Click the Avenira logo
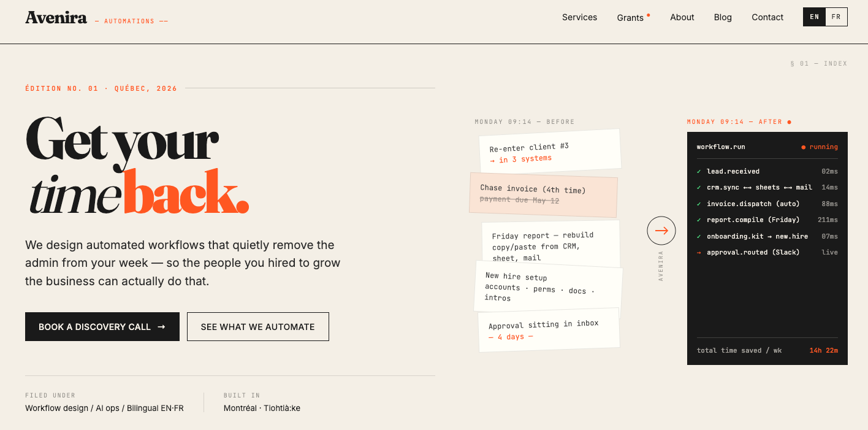868x430 pixels. pyautogui.click(x=56, y=18)
